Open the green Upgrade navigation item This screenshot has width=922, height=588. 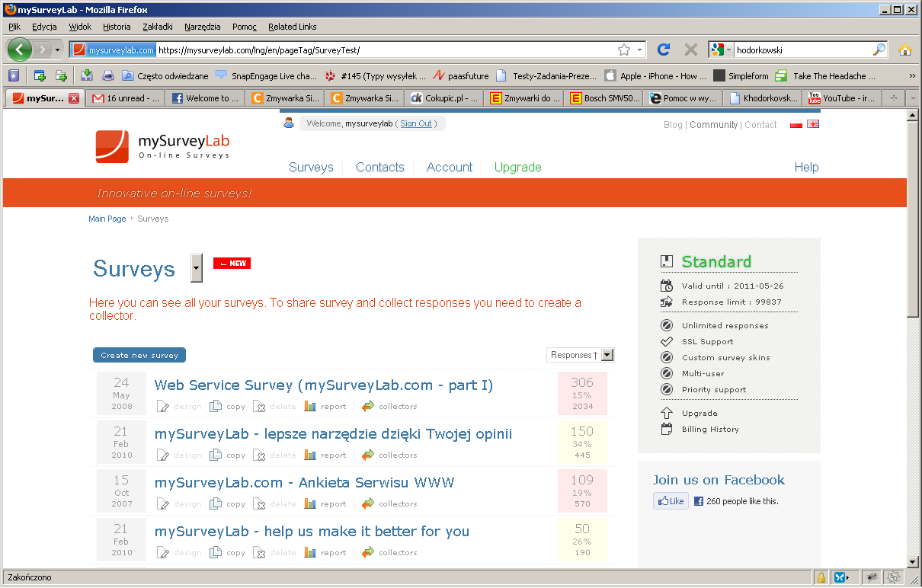click(517, 168)
